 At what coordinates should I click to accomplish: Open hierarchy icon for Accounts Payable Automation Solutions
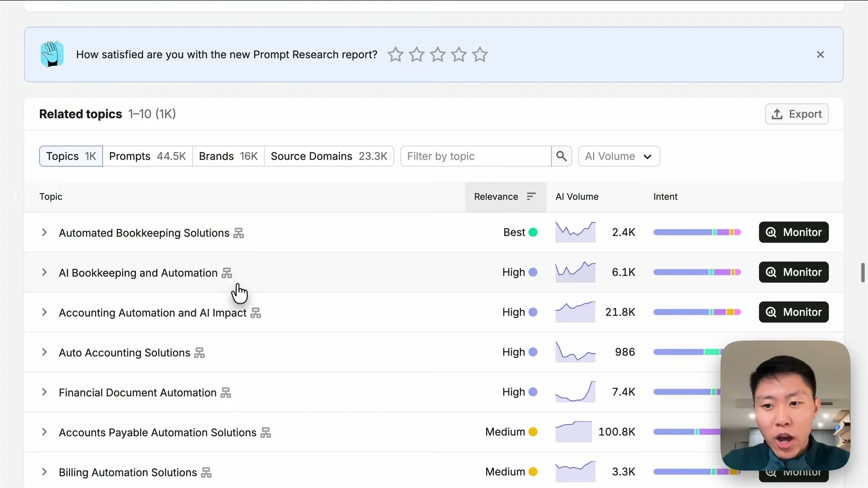[x=266, y=432]
